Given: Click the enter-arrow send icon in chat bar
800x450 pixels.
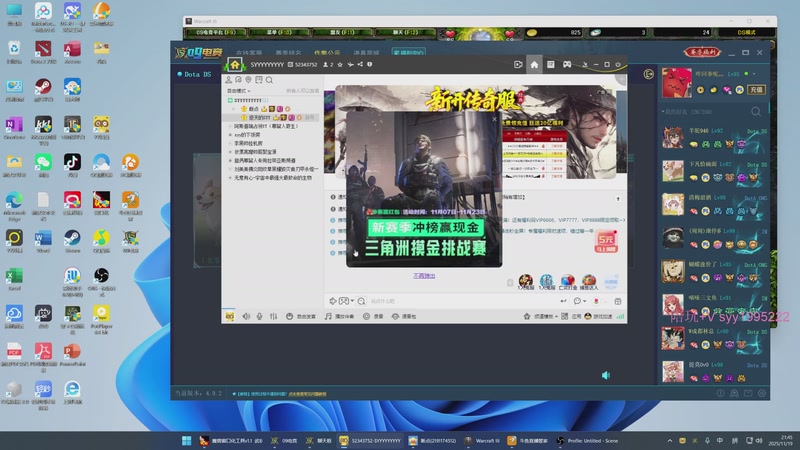Looking at the screenshot, I should pyautogui.click(x=563, y=302).
